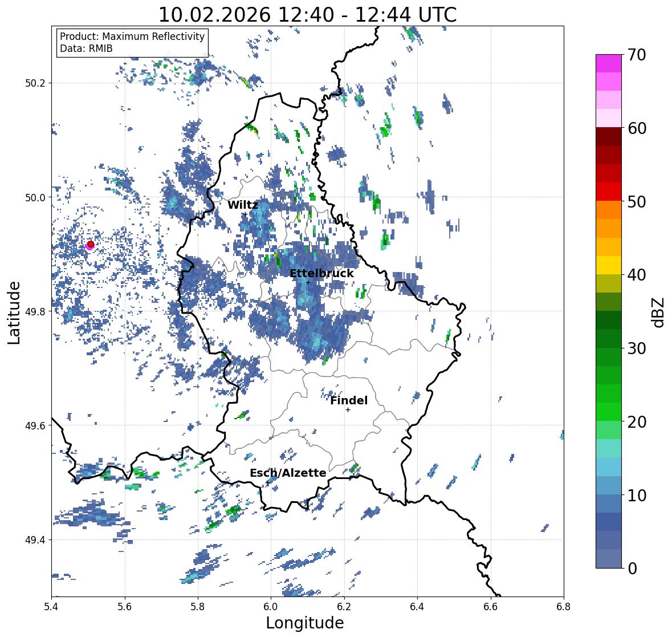
Task: Click the magenta top swatch of colorbar
Action: [x=609, y=63]
